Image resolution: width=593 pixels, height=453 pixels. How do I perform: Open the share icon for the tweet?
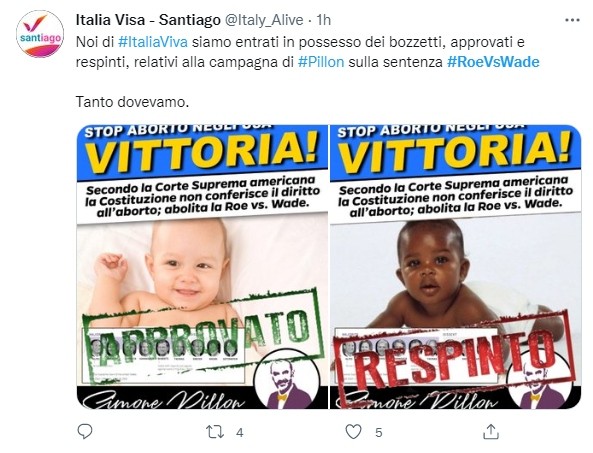(x=491, y=431)
